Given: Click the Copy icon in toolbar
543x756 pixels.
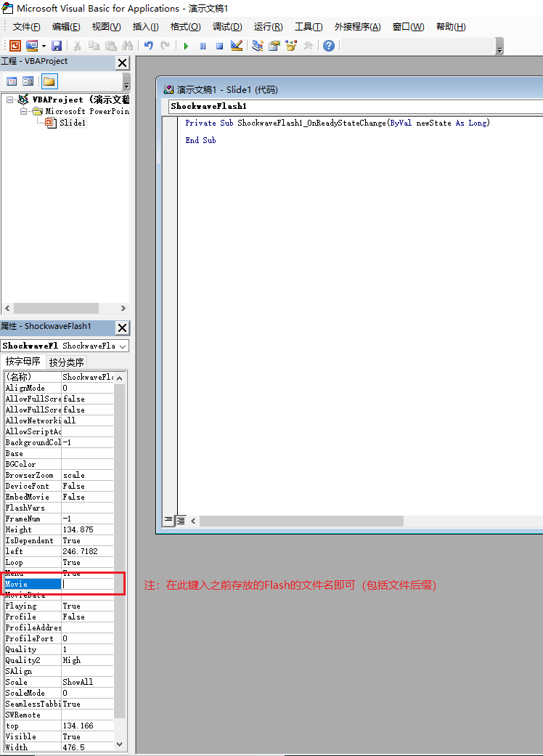Looking at the screenshot, I should tap(94, 46).
